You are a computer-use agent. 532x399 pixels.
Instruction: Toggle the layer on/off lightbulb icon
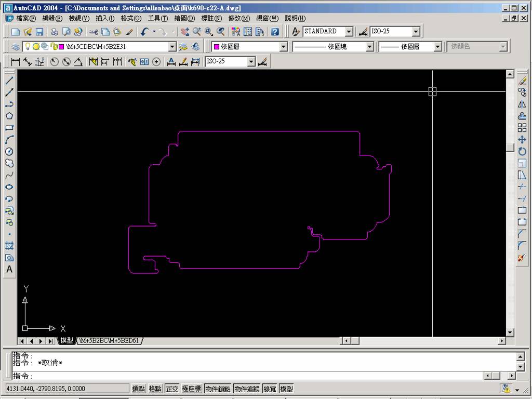pos(28,46)
